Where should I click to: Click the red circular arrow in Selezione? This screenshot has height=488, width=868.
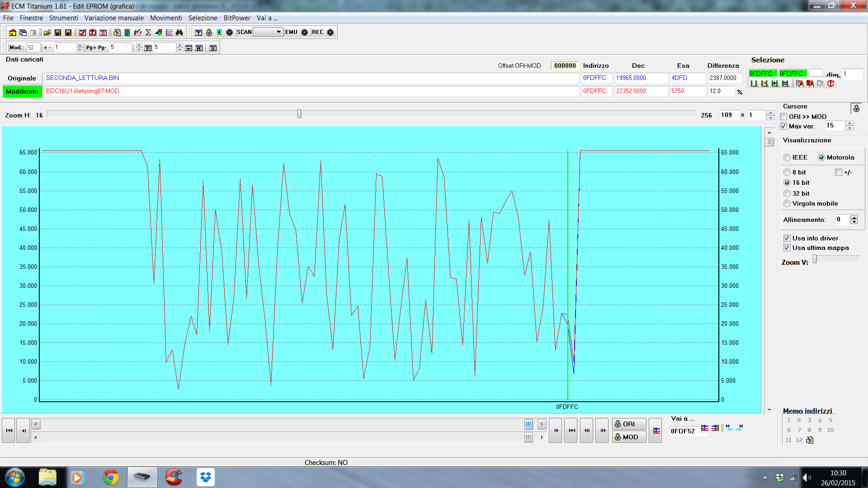tap(830, 84)
